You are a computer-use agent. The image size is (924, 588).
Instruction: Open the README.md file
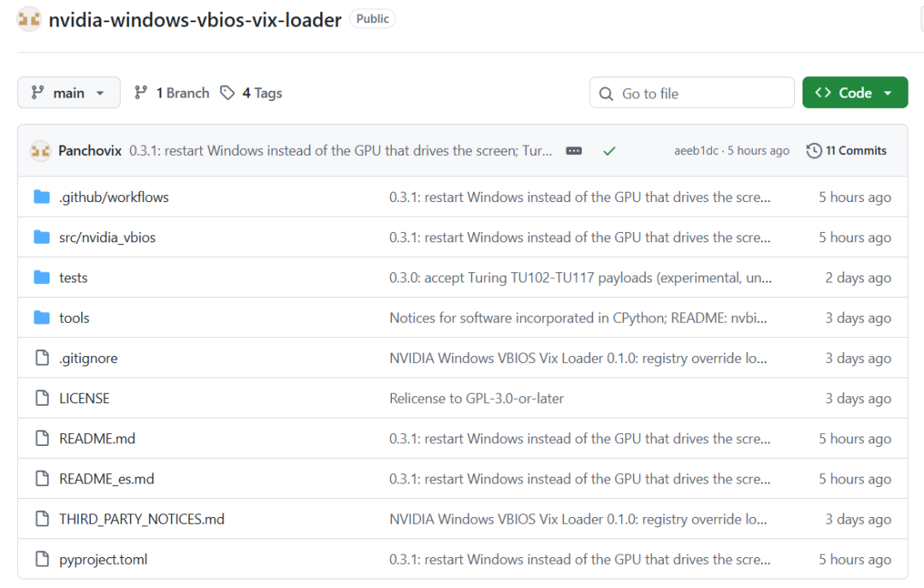(98, 438)
